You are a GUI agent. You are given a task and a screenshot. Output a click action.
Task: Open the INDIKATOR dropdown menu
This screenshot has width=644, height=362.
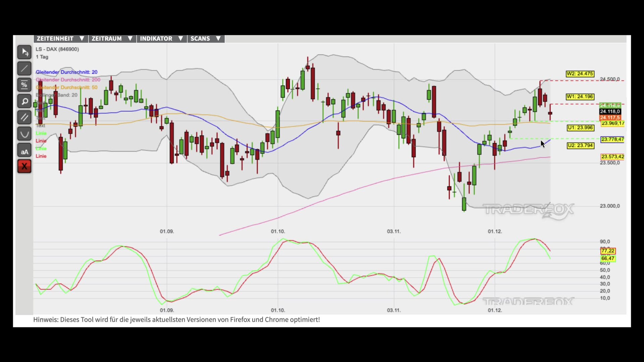click(x=161, y=39)
